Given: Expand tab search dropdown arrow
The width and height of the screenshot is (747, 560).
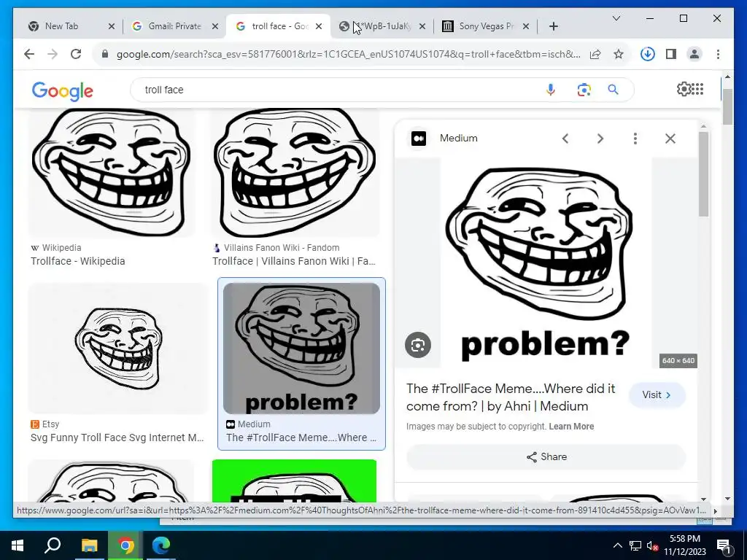Looking at the screenshot, I should (x=616, y=18).
